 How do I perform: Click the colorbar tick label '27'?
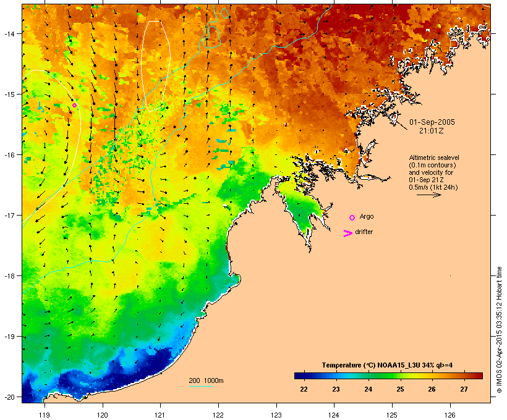464,389
